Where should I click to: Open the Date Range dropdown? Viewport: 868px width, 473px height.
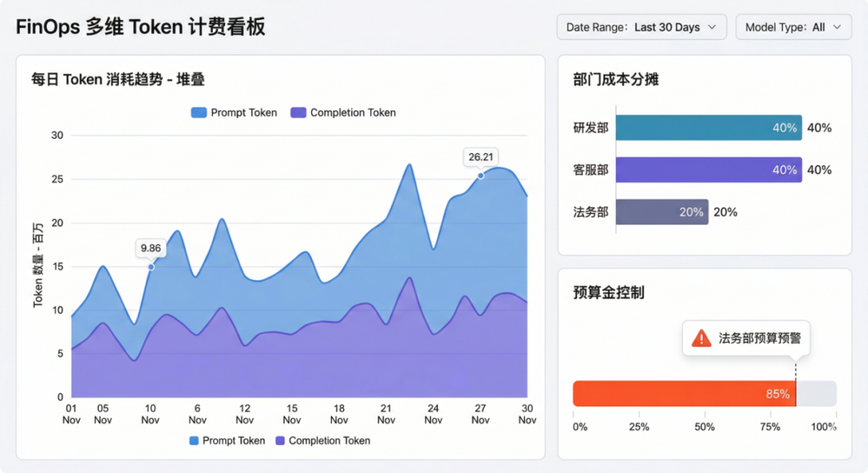641,27
